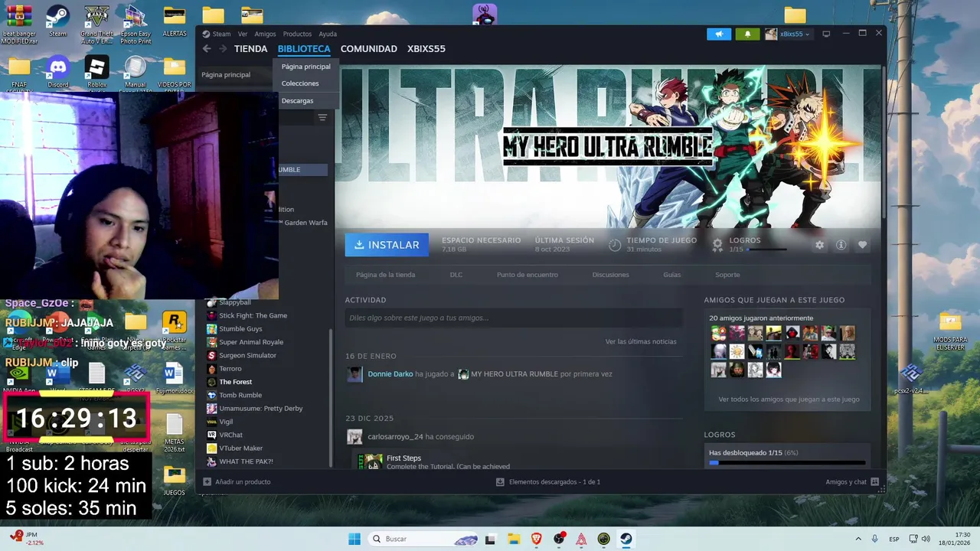Open Steam Big Picture monitor icon

826,34
